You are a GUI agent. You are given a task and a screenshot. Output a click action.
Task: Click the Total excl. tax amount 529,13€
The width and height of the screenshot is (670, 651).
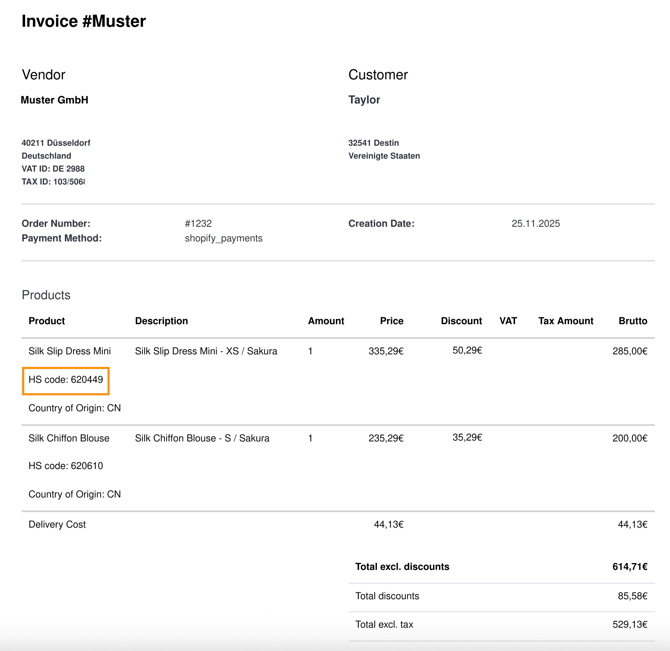[x=629, y=625]
